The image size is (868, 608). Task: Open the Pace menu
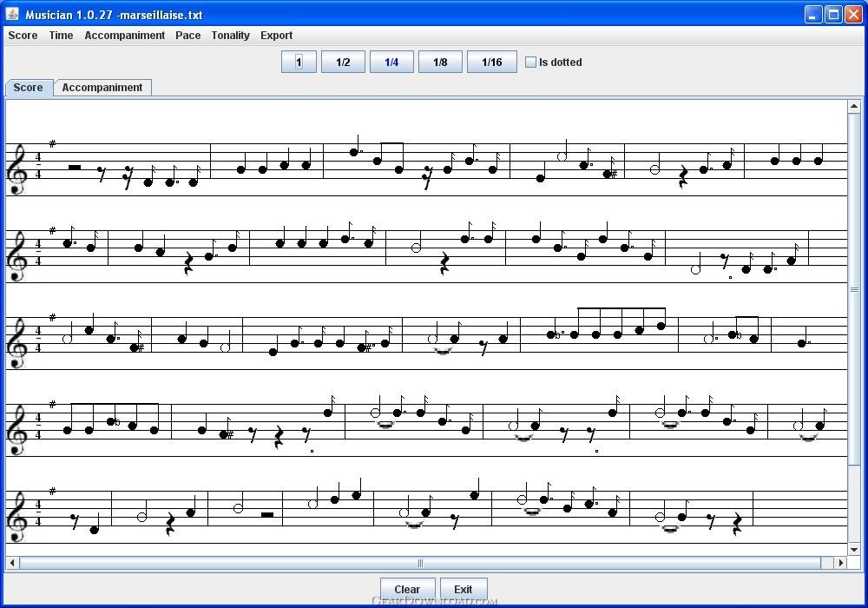click(x=188, y=36)
